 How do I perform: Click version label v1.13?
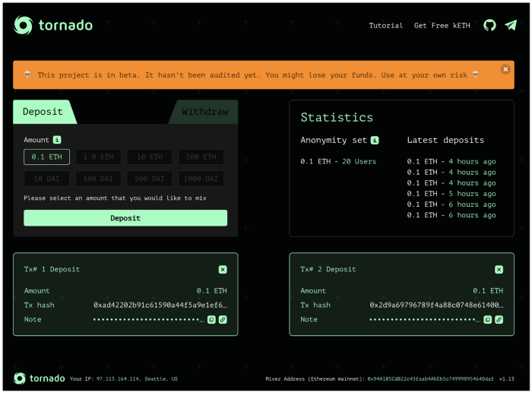(507, 379)
